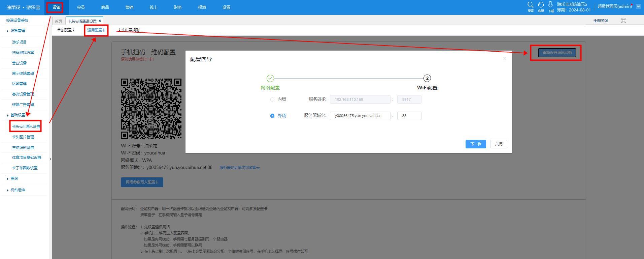Image resolution: width=644 pixels, height=259 pixels.
Task: Open 终端广告管理 in the sidebar
Action: [x=23, y=105]
